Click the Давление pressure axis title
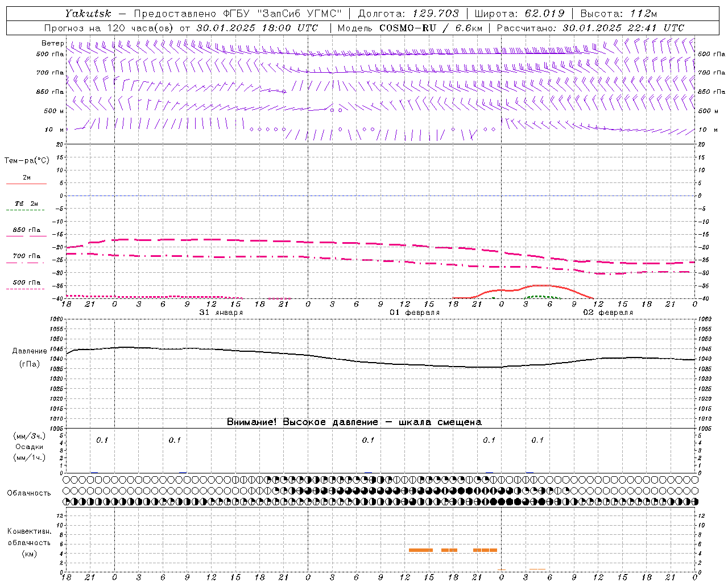 [x=30, y=351]
